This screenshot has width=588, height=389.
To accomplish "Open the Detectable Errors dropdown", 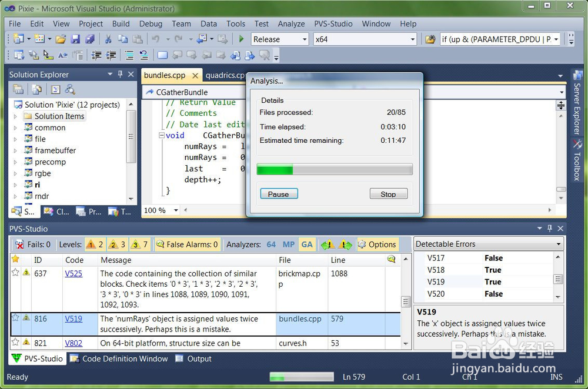I will tap(559, 244).
